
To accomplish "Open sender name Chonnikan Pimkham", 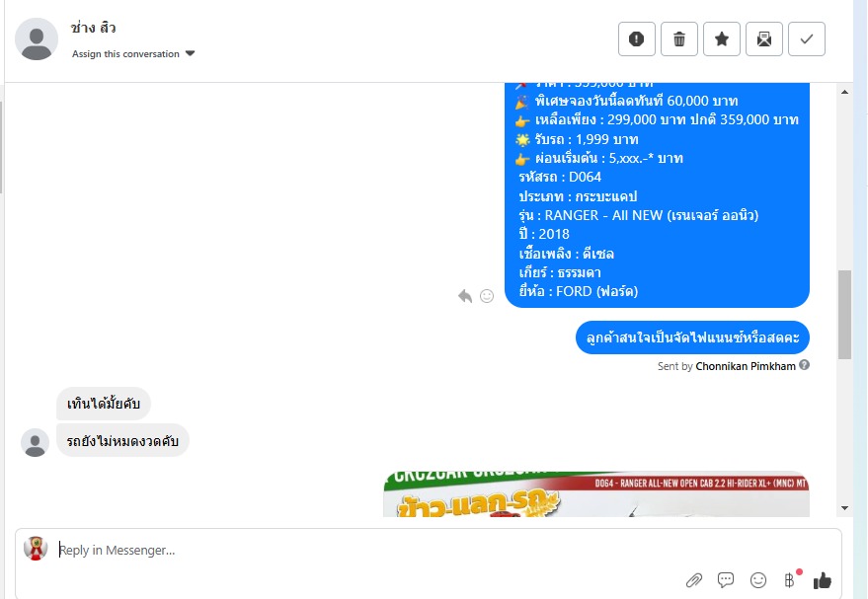I will [746, 366].
